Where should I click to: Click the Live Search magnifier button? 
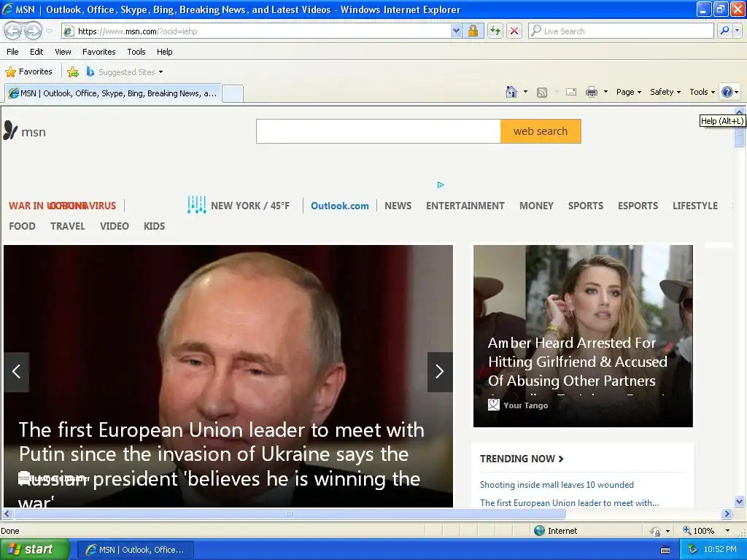tap(724, 31)
